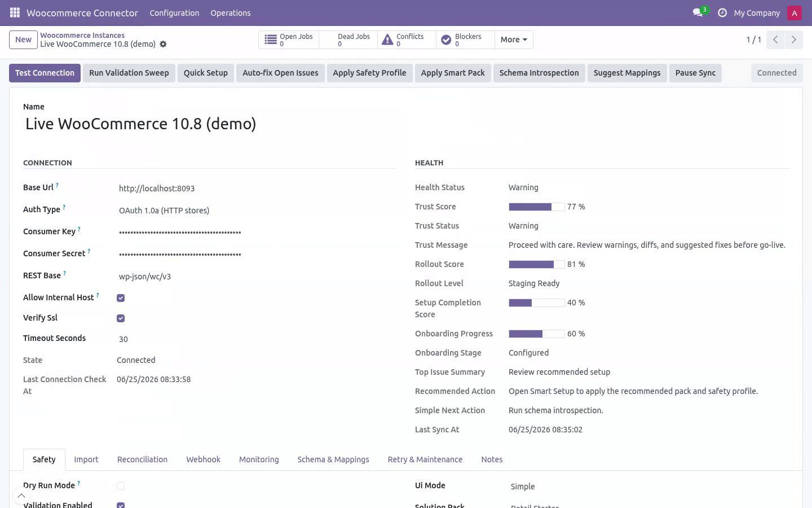The height and width of the screenshot is (508, 812).
Task: Click Run Validation Sweep button
Action: coord(129,73)
